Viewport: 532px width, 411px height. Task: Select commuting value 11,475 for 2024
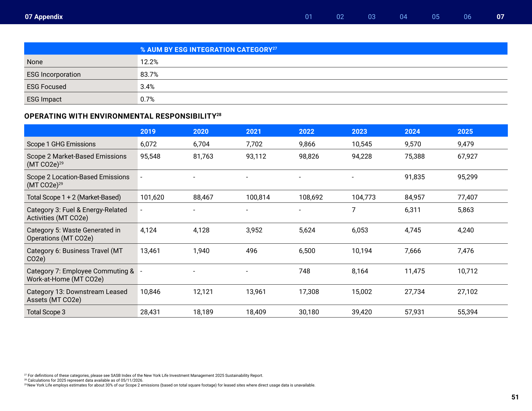pos(415,271)
